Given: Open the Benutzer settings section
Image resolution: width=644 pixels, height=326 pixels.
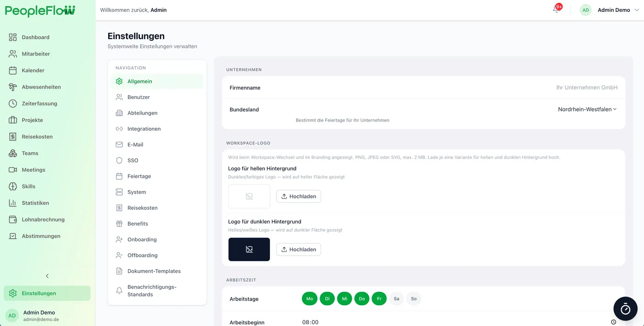Looking at the screenshot, I should [157, 97].
